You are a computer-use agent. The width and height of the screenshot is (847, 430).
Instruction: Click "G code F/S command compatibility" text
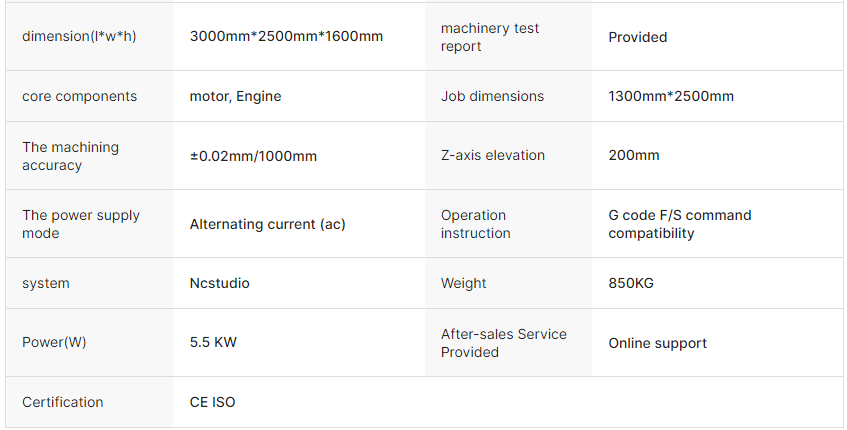pyautogui.click(x=679, y=224)
